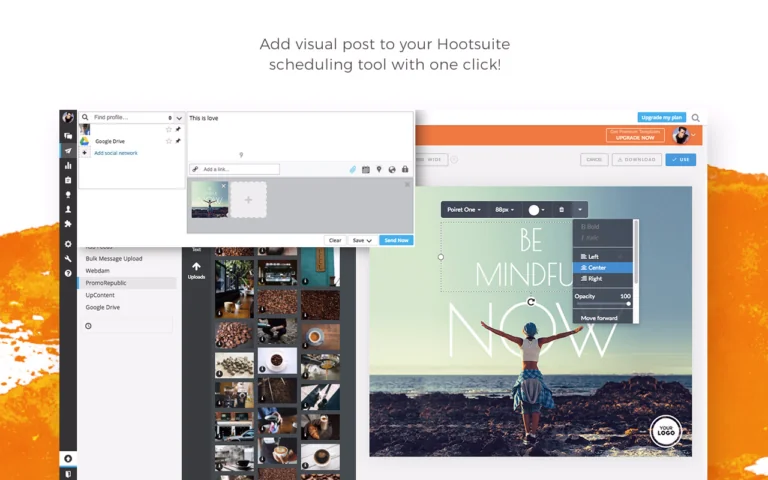Screen dimensions: 768x480
Task: Open the scheduling calendar icon in composer
Action: pyautogui.click(x=366, y=169)
